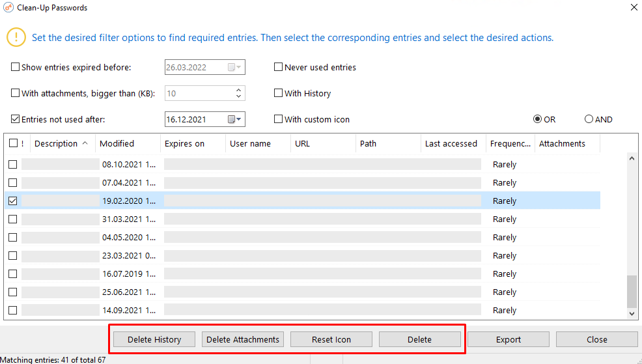Screen dimensions: 642x364
Task: Toggle the select-all checkbox in table header
Action: pyautogui.click(x=14, y=143)
